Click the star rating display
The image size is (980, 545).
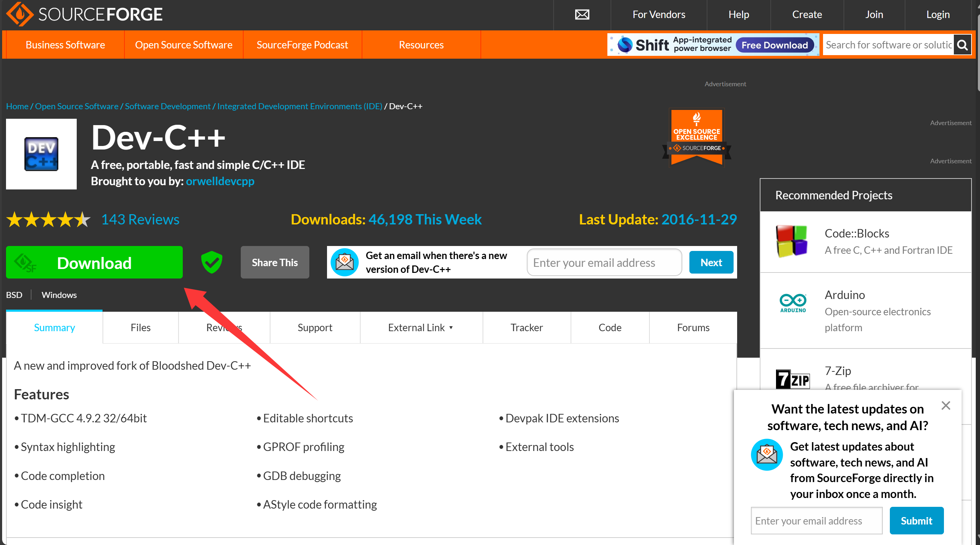coord(48,219)
